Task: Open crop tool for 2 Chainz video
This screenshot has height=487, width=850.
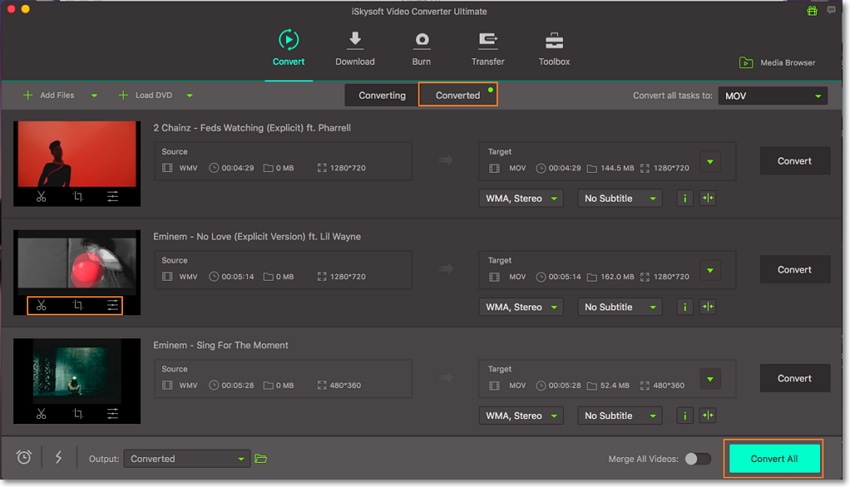Action: coord(78,197)
